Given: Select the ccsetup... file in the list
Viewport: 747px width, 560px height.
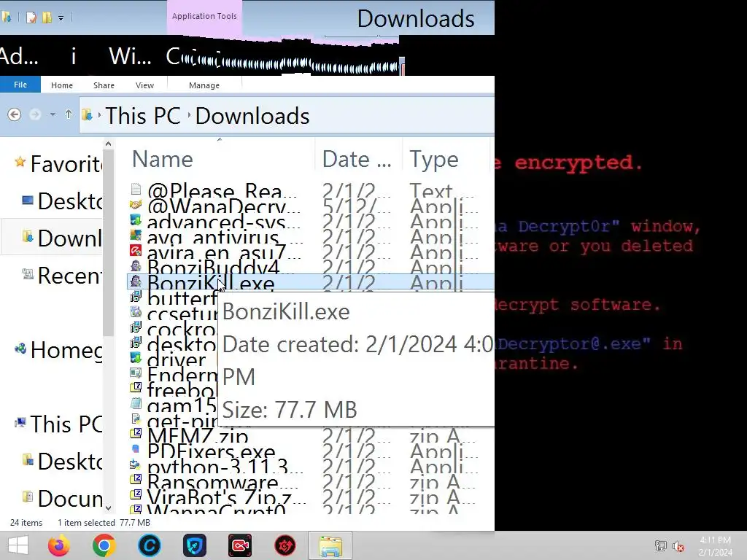Looking at the screenshot, I should coord(182,314).
